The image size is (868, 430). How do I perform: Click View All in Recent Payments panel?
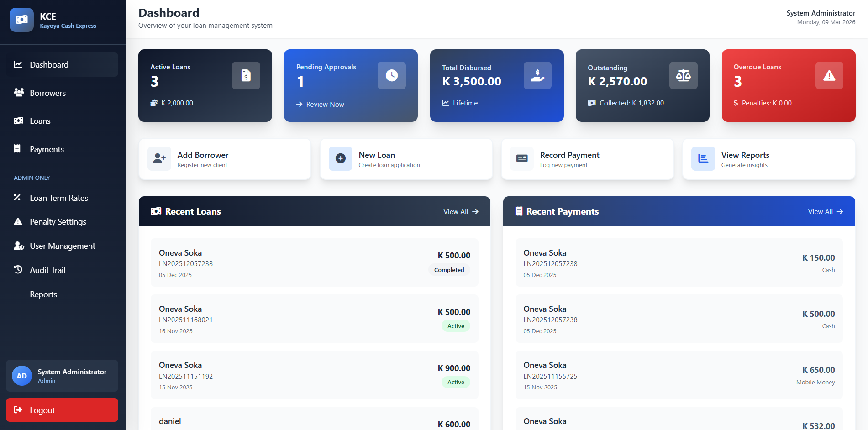coord(825,211)
